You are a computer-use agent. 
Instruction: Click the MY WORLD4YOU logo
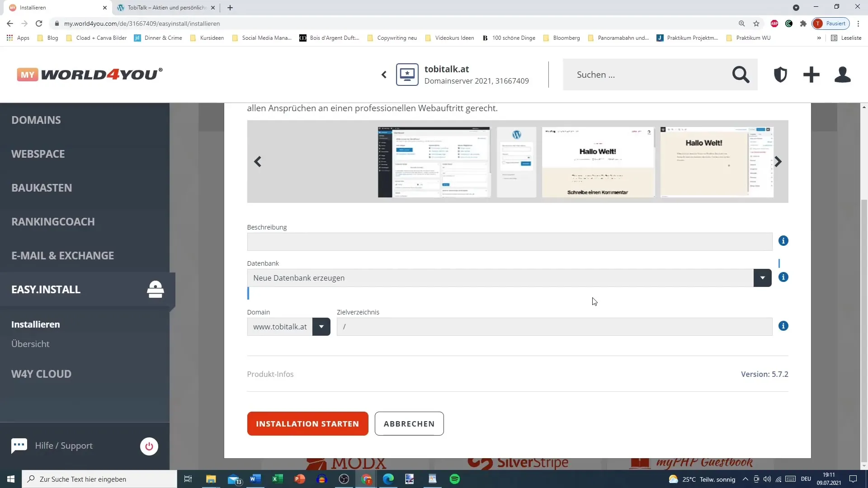[90, 74]
